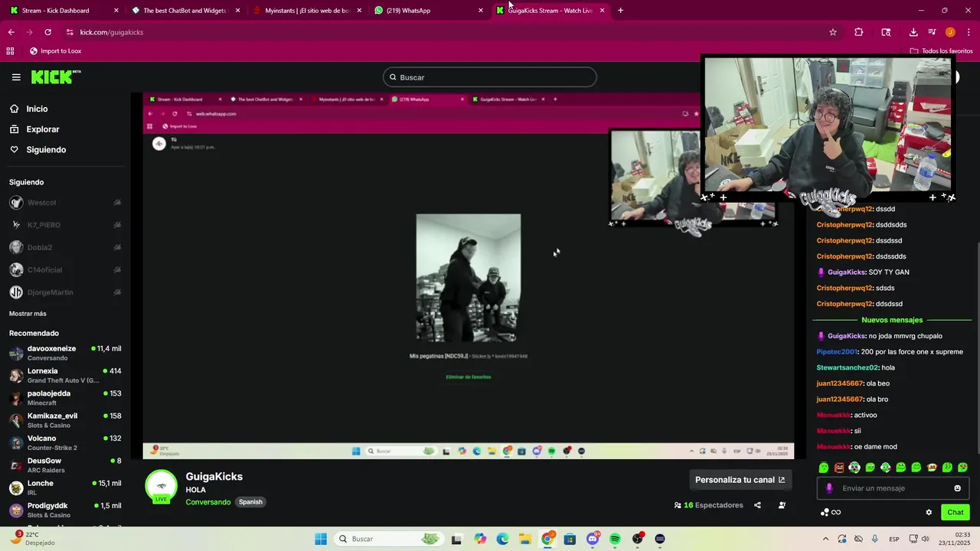Switch to Myinstants browser tab
980x551 pixels.
click(x=306, y=11)
